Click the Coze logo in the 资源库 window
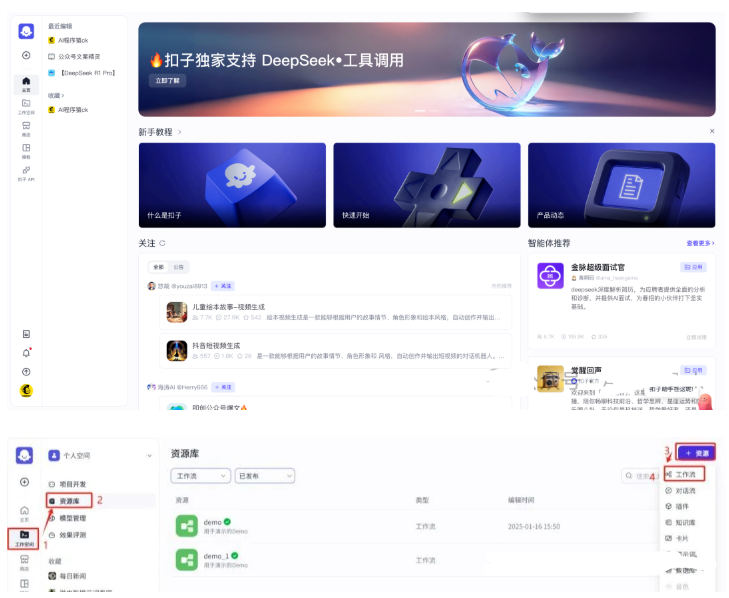The height and width of the screenshot is (598, 729). click(24, 455)
